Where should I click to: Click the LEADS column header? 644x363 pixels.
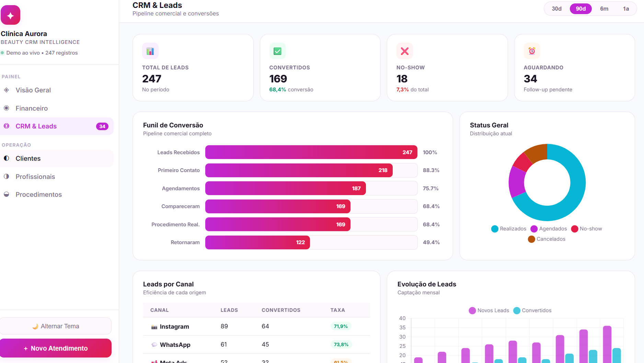[229, 310]
